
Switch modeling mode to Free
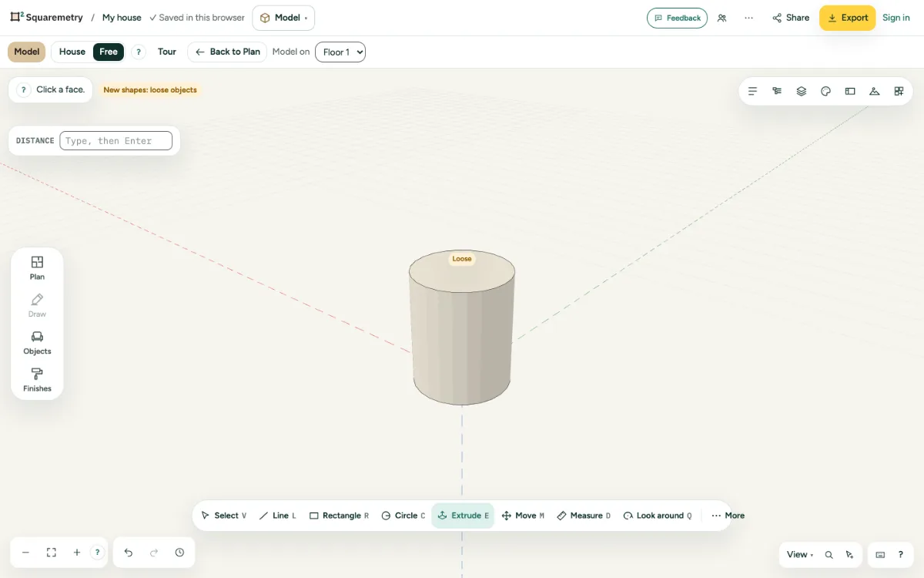pyautogui.click(x=109, y=52)
